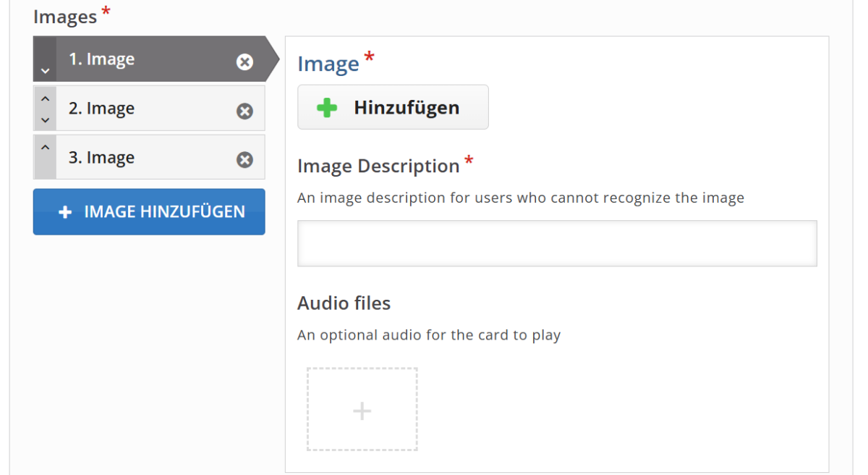Image resolution: width=868 pixels, height=475 pixels.
Task: Click the Images section heading
Action: (x=65, y=17)
